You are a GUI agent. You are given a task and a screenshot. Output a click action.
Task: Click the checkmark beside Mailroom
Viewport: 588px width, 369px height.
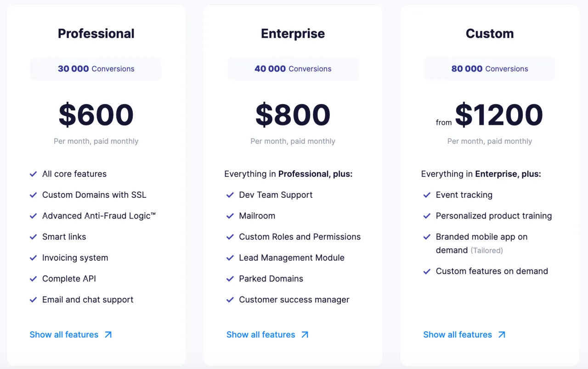point(230,216)
